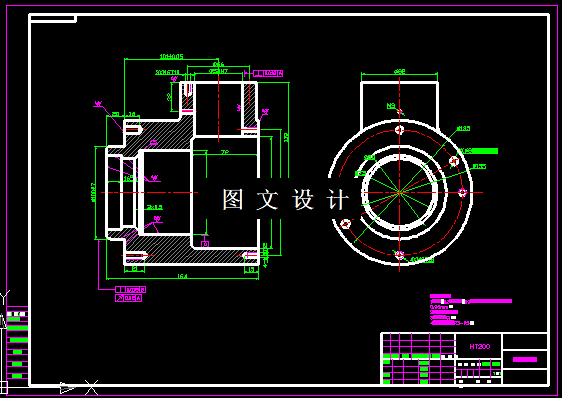Pick the lower-left bolt hole on the flange
The height and width of the screenshot is (398, 562).
346,224
